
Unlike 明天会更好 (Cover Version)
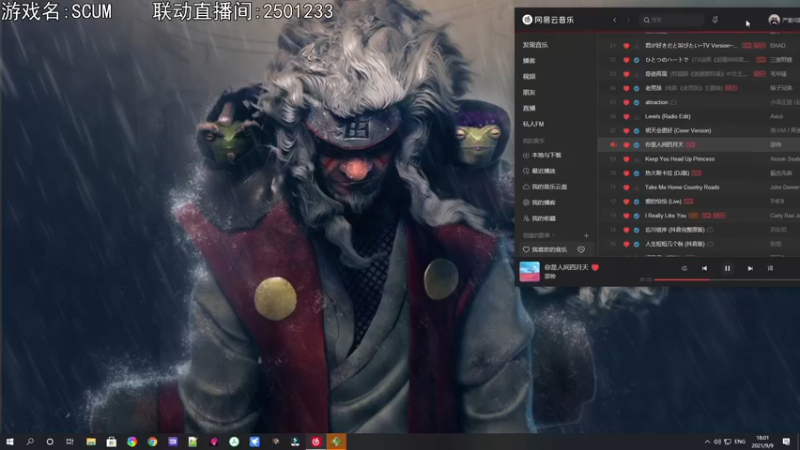click(626, 131)
